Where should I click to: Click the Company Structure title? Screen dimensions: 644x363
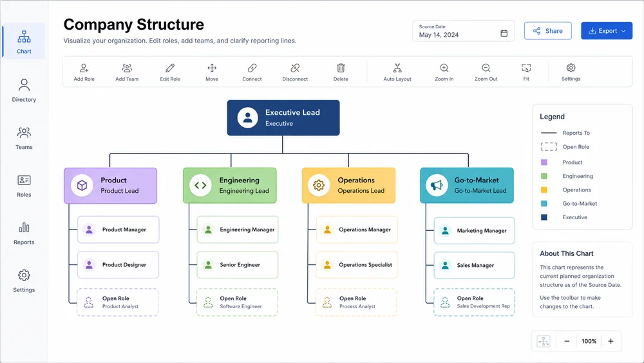133,25
